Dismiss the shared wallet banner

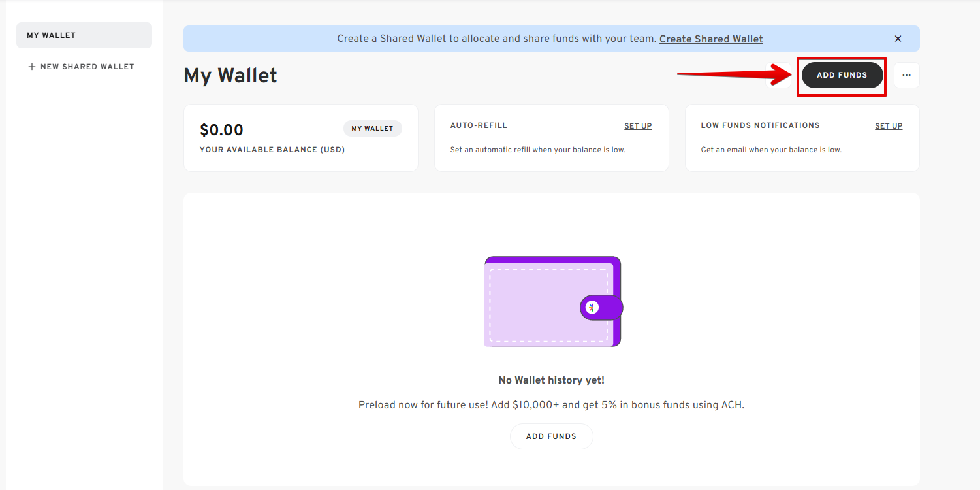pos(898,39)
